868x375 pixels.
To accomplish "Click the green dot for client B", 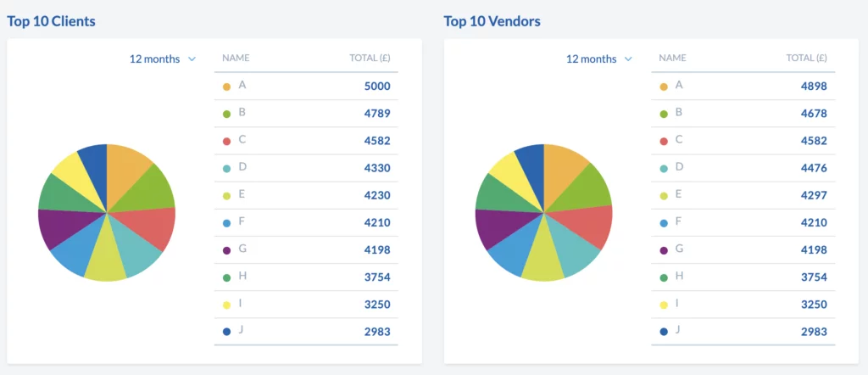I will pyautogui.click(x=226, y=114).
